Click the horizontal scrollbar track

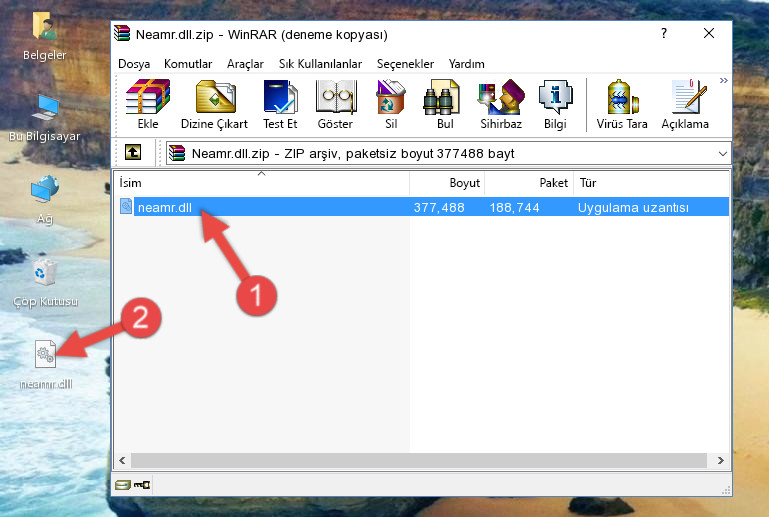(419, 460)
